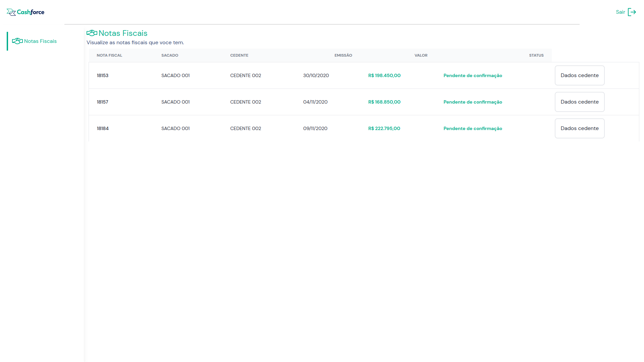Image resolution: width=644 pixels, height=362 pixels.
Task: Select nota fiscal number 18153
Action: pos(103,75)
